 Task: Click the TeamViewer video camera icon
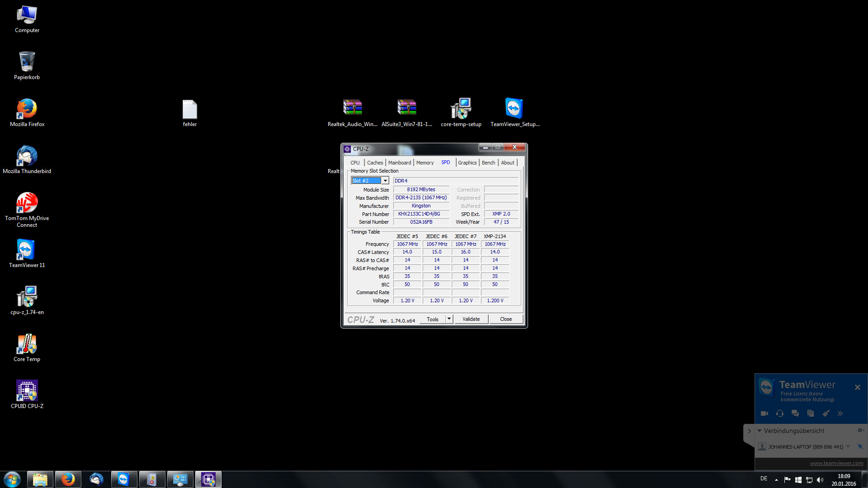[764, 413]
